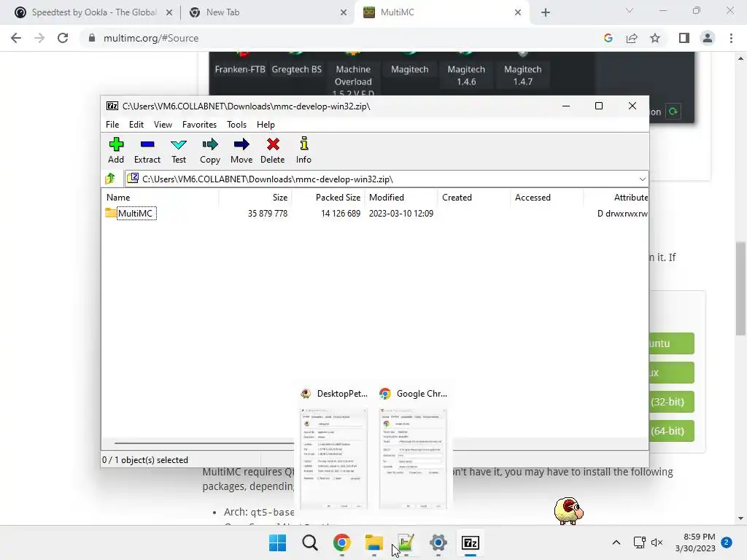Open File Explorer from taskbar
Image resolution: width=747 pixels, height=560 pixels.
click(374, 542)
